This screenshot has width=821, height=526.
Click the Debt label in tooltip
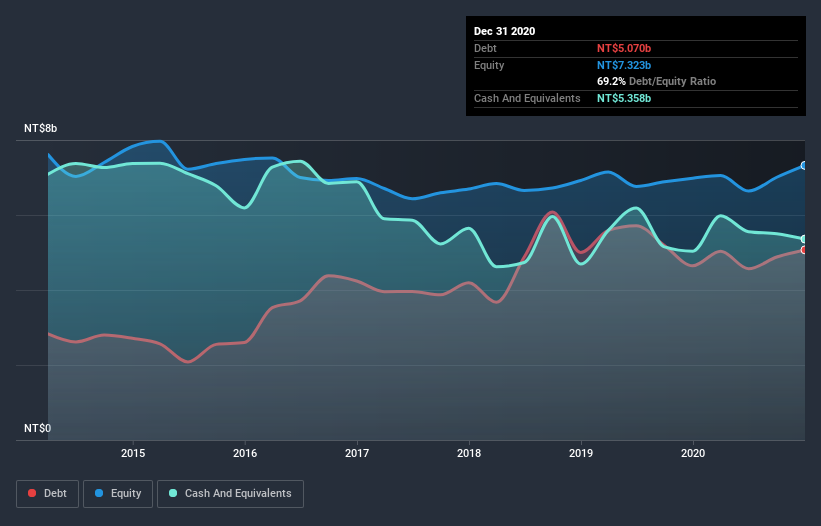pyautogui.click(x=485, y=48)
